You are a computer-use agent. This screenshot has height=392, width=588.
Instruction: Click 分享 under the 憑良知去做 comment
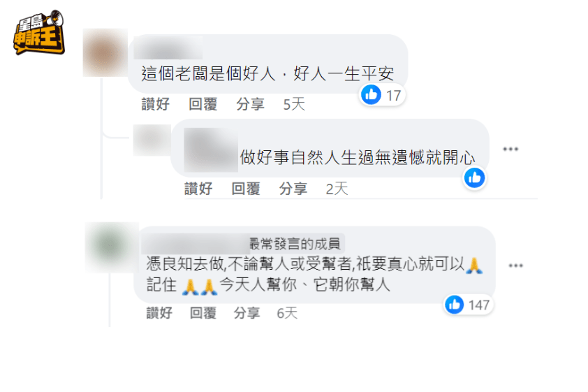pyautogui.click(x=247, y=313)
